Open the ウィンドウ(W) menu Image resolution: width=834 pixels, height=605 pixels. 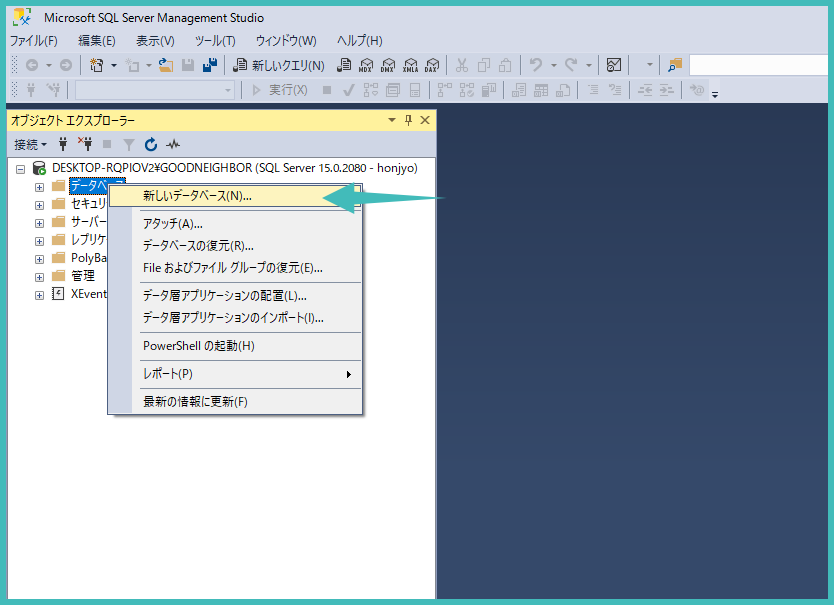click(x=286, y=40)
